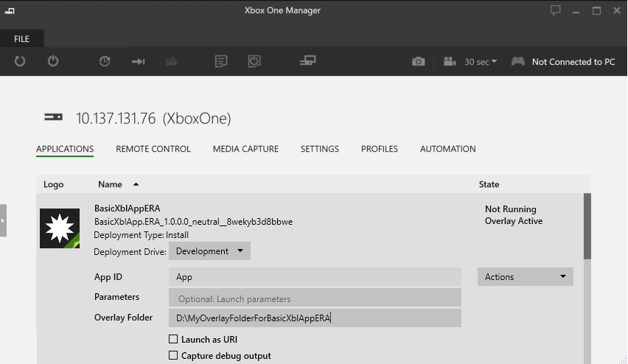628x364 pixels.
Task: Click the power button icon
Action: (53, 61)
